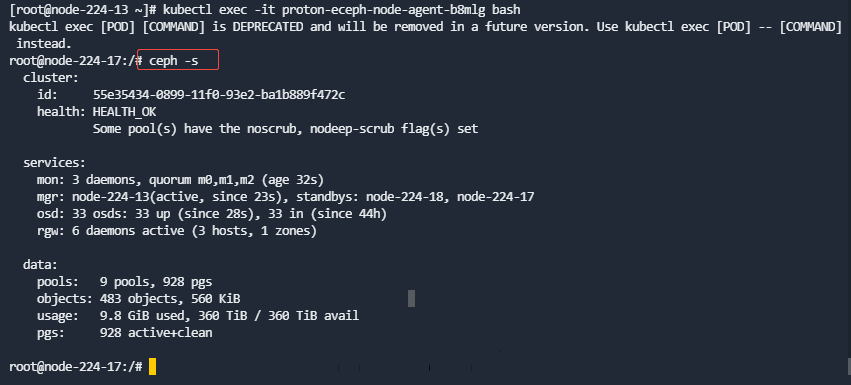This screenshot has height=385, width=851.
Task: Click the rgw daemons active line
Action: [x=177, y=231]
